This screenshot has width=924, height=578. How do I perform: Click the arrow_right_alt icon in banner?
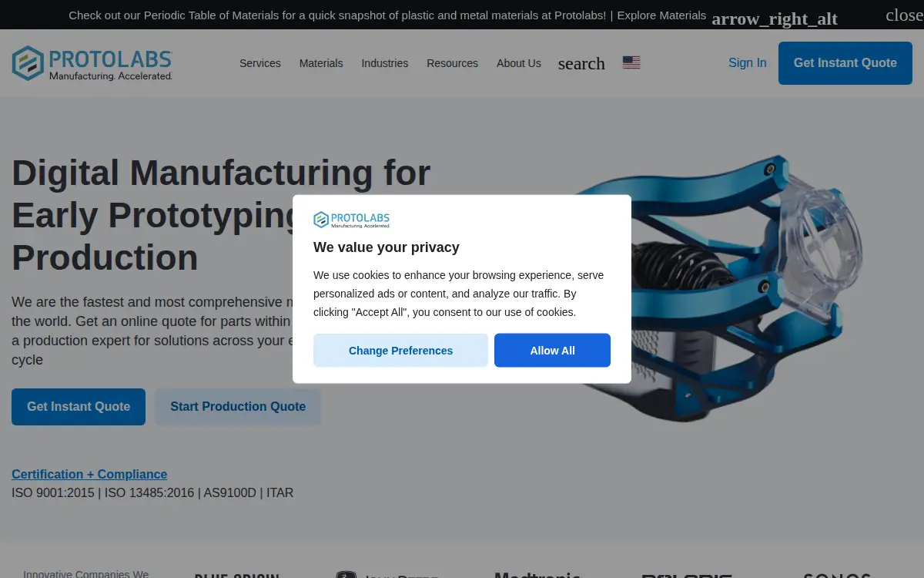click(775, 18)
